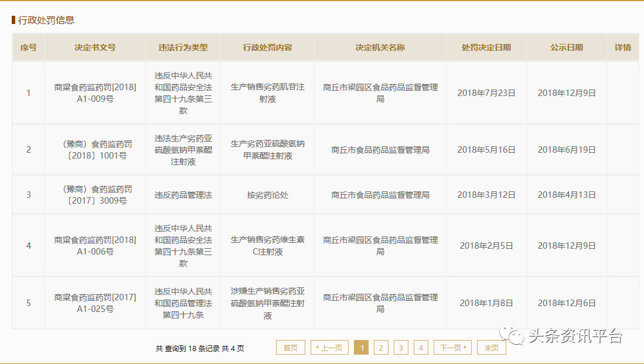The height and width of the screenshot is (364, 644).
Task: Click 生产销售劣药维生素C注射液 penalty content
Action: tap(267, 245)
